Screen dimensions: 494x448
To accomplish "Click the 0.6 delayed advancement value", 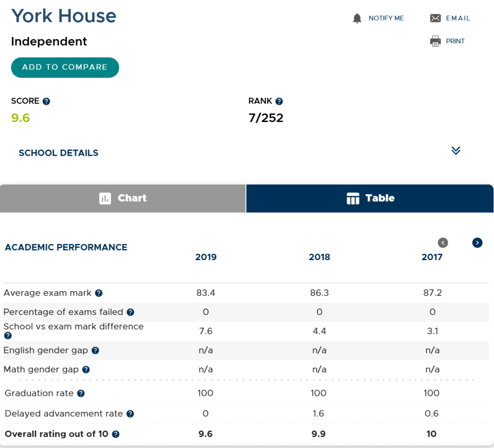I will 431,413.
